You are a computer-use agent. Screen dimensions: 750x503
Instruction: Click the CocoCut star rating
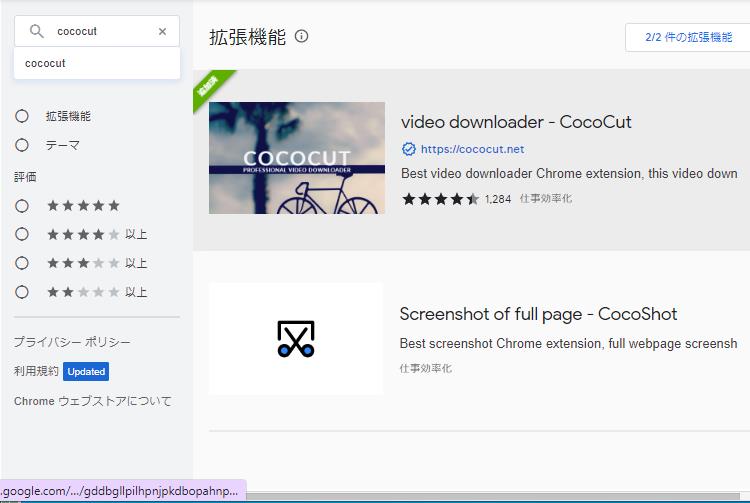pyautogui.click(x=440, y=199)
